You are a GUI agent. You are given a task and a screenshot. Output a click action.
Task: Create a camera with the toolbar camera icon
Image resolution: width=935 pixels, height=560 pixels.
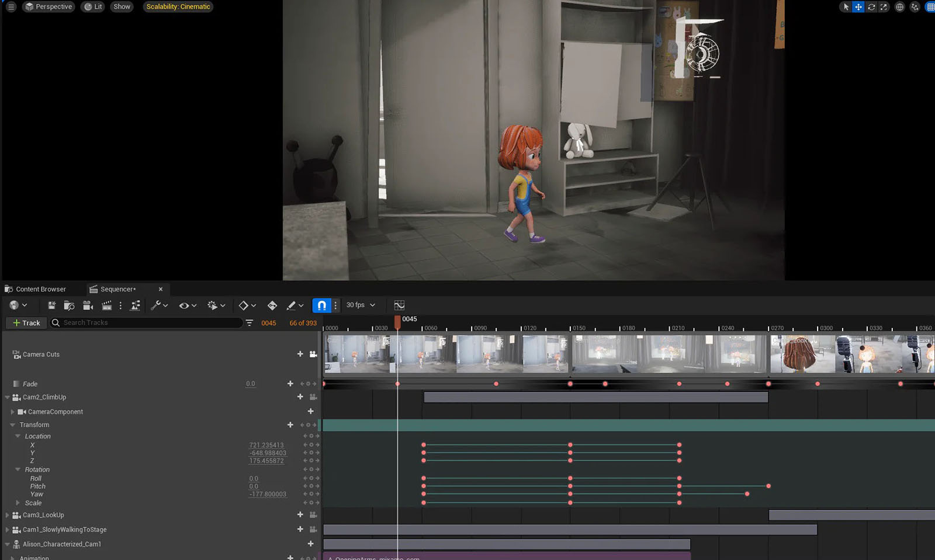click(88, 305)
